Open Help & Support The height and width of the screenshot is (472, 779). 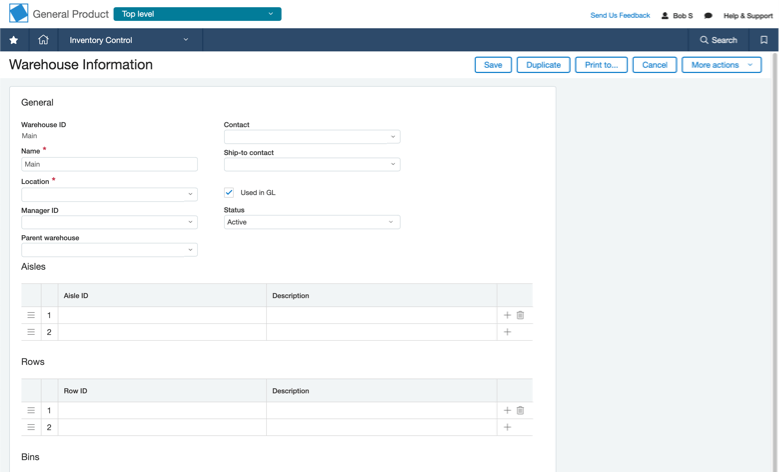748,15
